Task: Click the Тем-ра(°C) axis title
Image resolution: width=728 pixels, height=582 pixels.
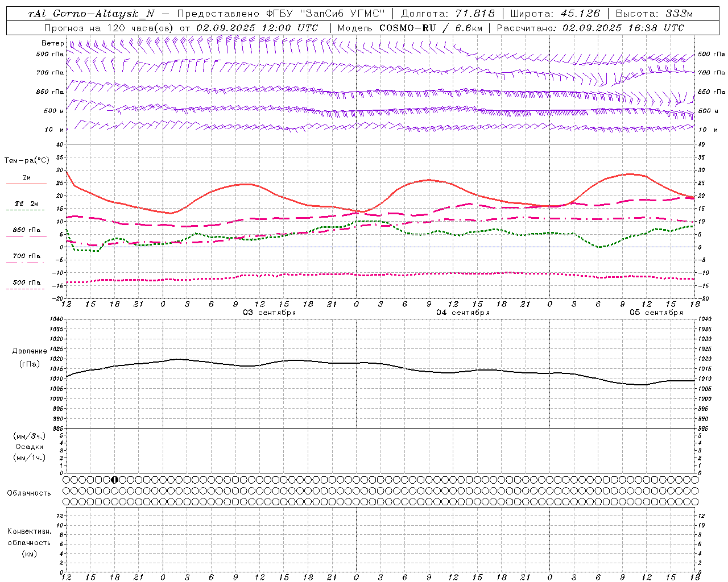Action: (x=27, y=161)
